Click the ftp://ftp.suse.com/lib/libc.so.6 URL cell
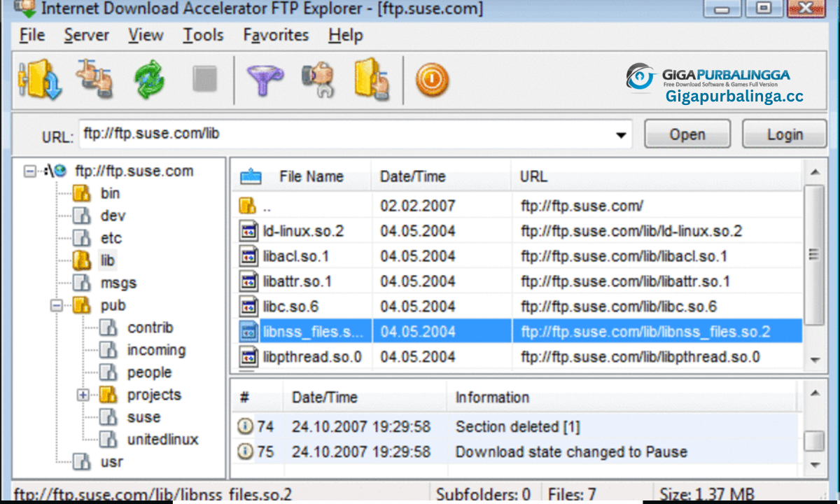 pyautogui.click(x=619, y=307)
